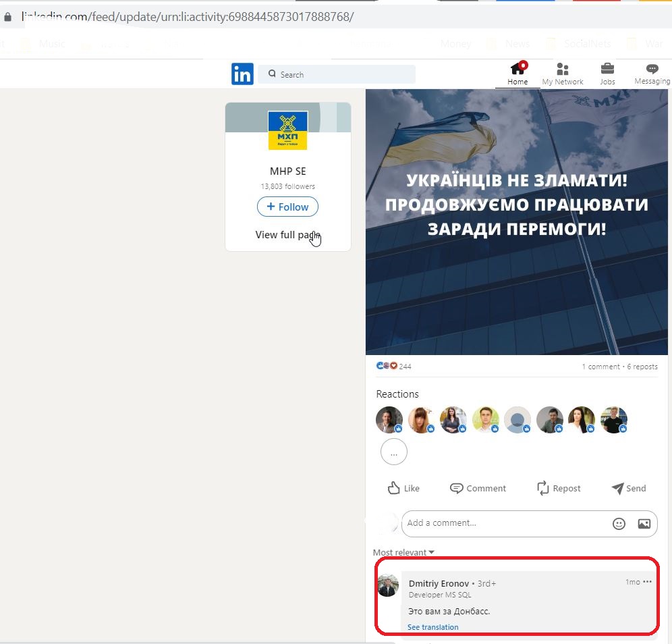Click the site lock icon in address bar
672x644 pixels.
(7, 17)
